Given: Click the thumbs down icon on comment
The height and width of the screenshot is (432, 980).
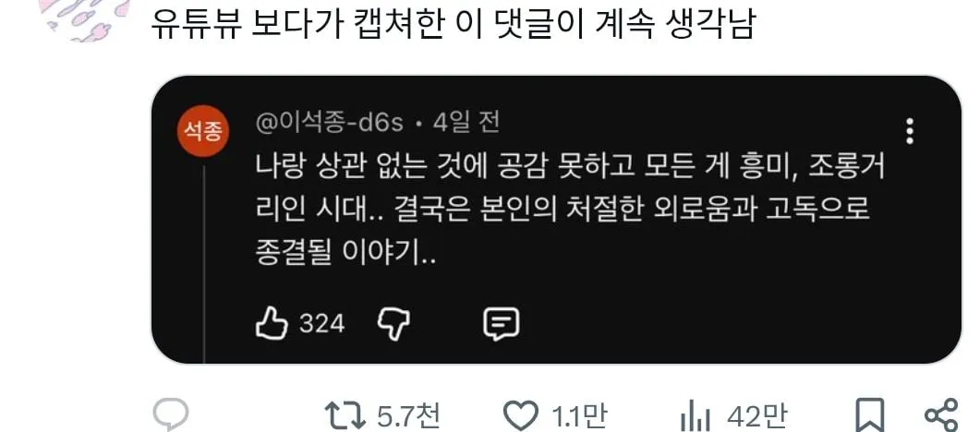Looking at the screenshot, I should coord(393,325).
